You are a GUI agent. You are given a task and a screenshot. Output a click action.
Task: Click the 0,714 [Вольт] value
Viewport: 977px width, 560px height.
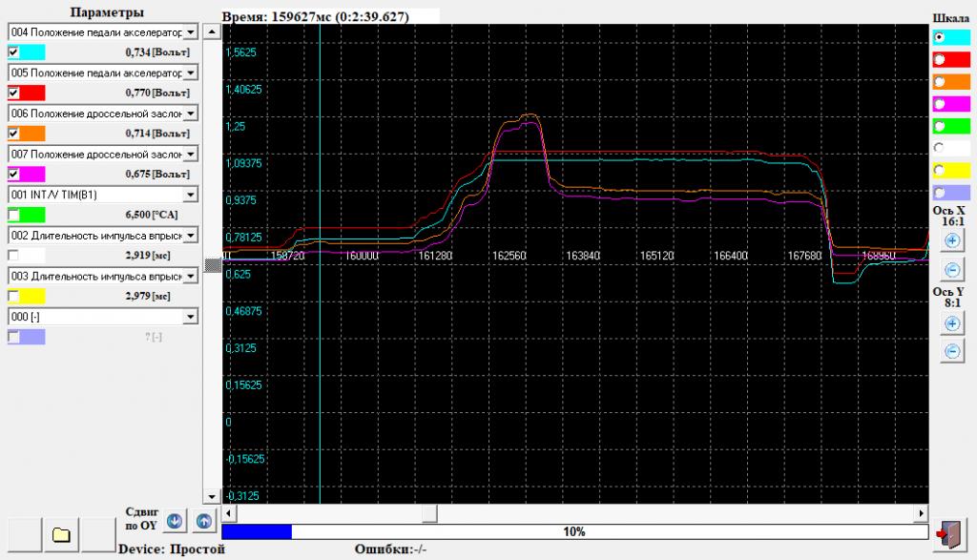tap(157, 134)
